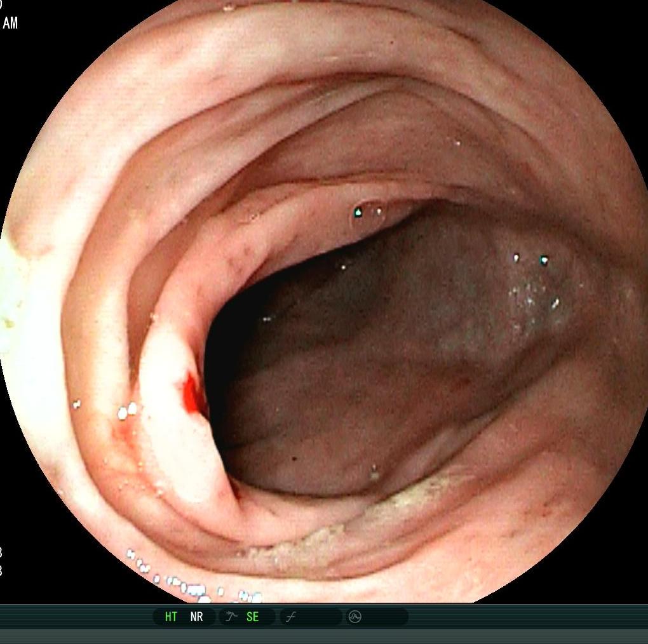Click the green HT indicator
This screenshot has height=644, width=648.
coord(171,617)
